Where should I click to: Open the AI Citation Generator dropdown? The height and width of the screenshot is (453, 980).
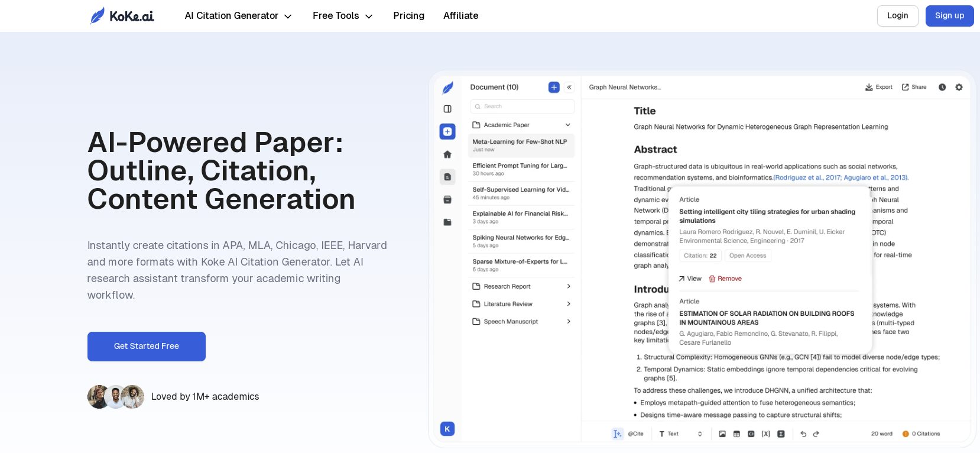[238, 16]
